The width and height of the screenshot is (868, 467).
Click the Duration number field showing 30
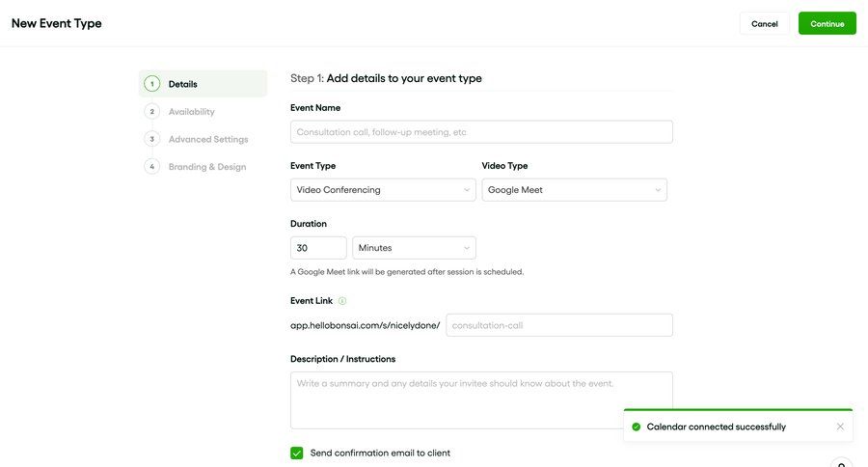pyautogui.click(x=318, y=248)
